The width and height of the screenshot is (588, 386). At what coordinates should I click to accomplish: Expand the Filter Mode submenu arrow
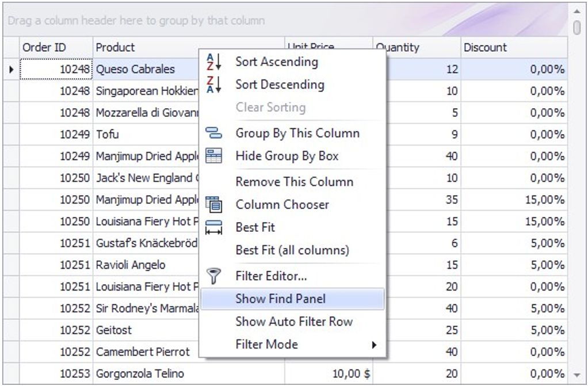374,345
